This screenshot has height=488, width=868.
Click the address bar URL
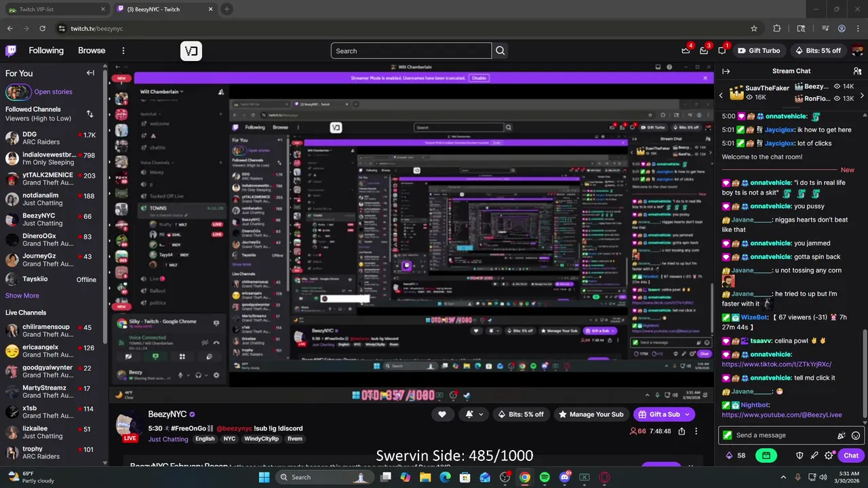click(x=97, y=28)
